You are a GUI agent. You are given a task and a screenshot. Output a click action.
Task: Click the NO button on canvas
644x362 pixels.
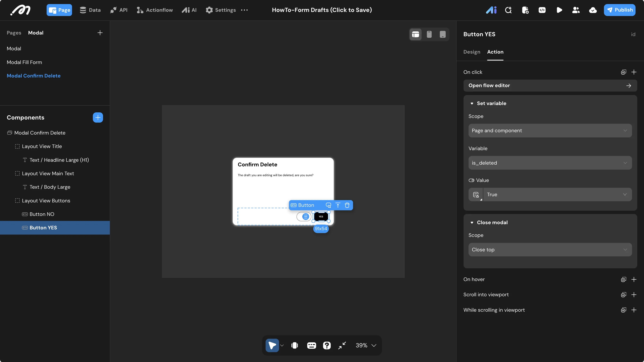[x=304, y=216]
